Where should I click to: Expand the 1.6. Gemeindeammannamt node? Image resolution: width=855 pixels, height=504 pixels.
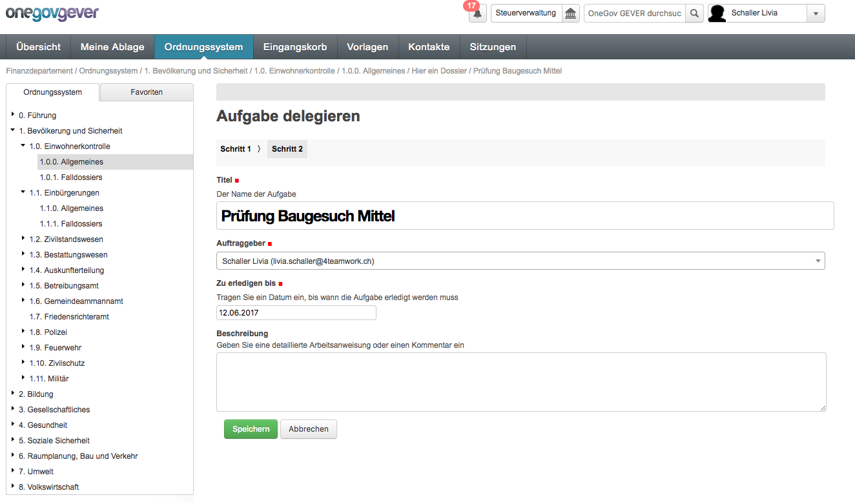[x=23, y=301]
